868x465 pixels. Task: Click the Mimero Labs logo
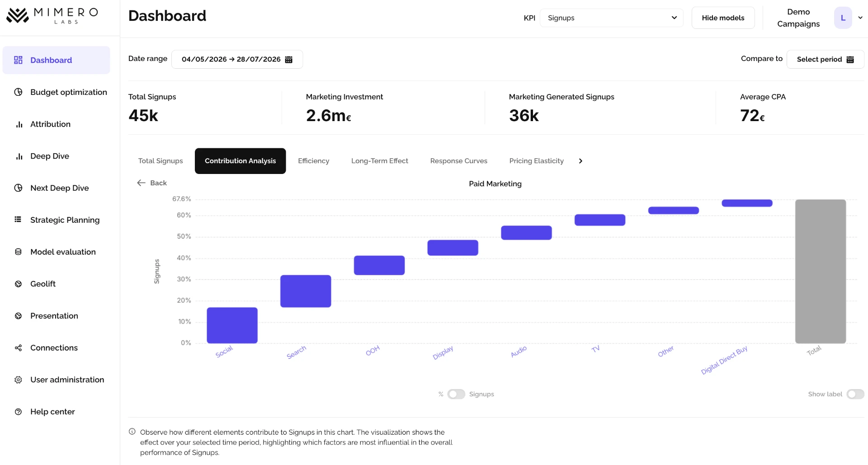click(52, 16)
